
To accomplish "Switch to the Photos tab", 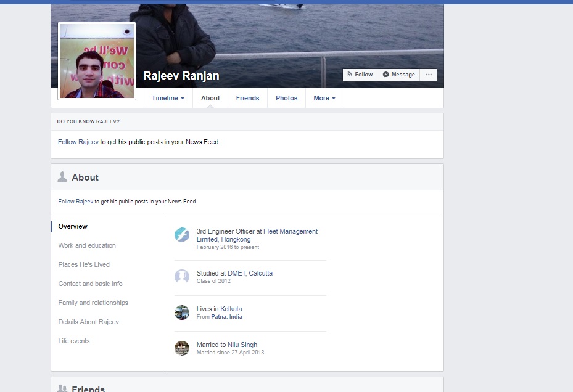I will point(286,98).
